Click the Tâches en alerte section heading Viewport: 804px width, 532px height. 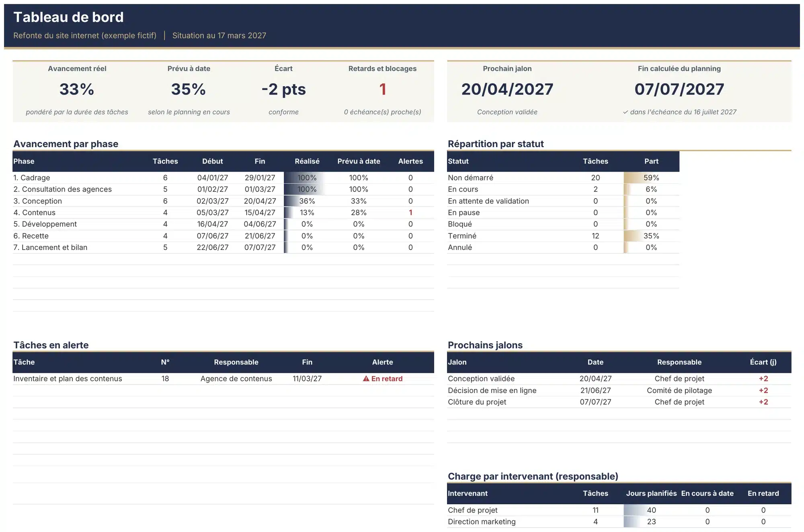click(x=51, y=345)
